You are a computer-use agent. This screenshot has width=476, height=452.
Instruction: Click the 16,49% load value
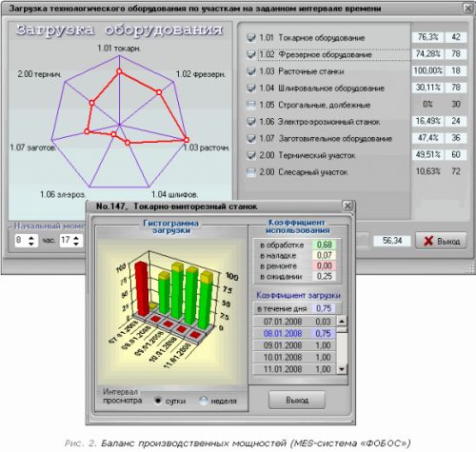pyautogui.click(x=427, y=121)
